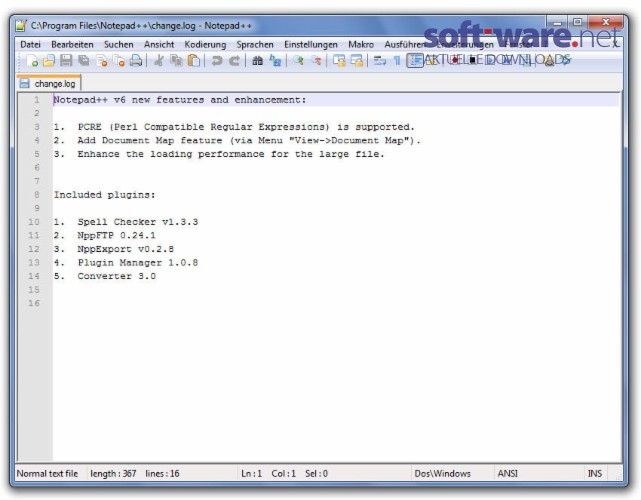Screen dimensions: 641x500
Task: Click the 'Included plugins:' line
Action: pyautogui.click(x=105, y=195)
